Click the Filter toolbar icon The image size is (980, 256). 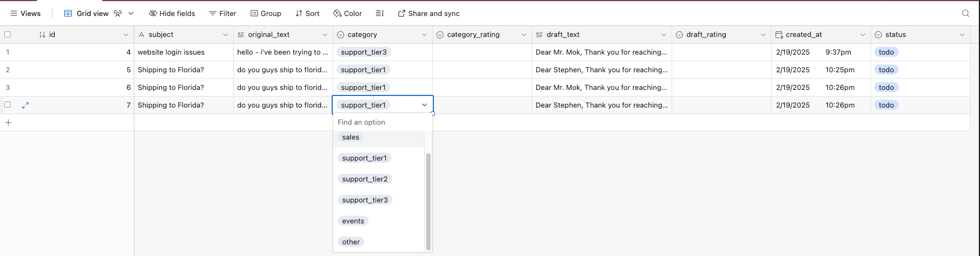pos(212,13)
